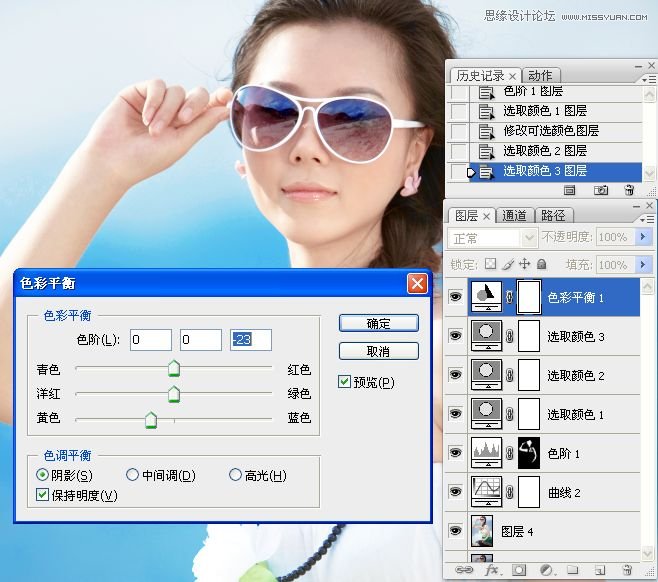658x582 pixels.
Task: Click the link layers chain icon
Action: click(x=466, y=570)
